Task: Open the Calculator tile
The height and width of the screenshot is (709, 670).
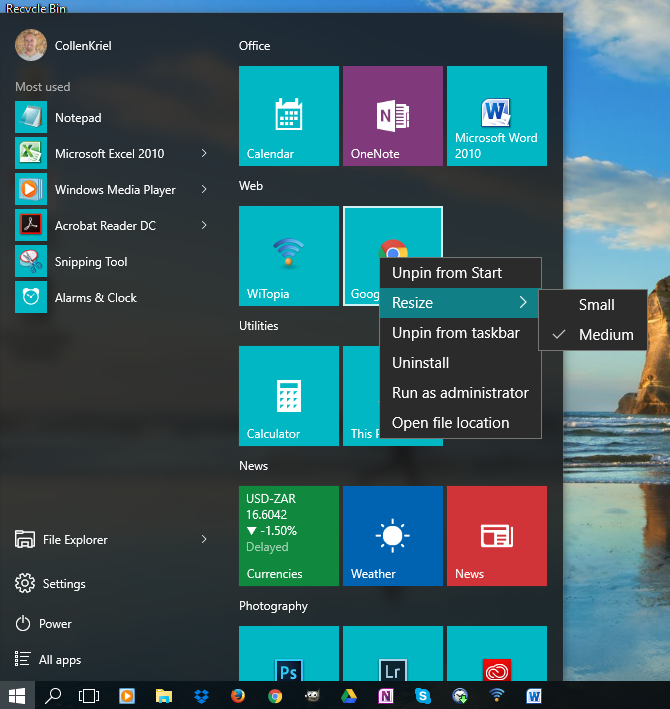Action: (288, 396)
